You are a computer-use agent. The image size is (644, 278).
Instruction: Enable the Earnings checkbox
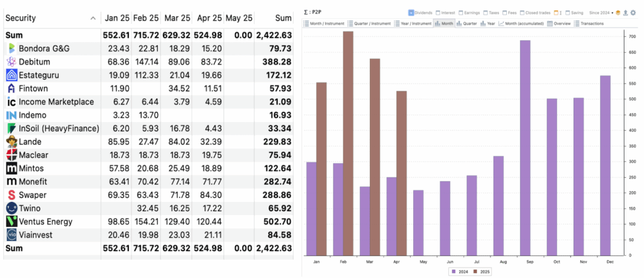[x=461, y=13]
